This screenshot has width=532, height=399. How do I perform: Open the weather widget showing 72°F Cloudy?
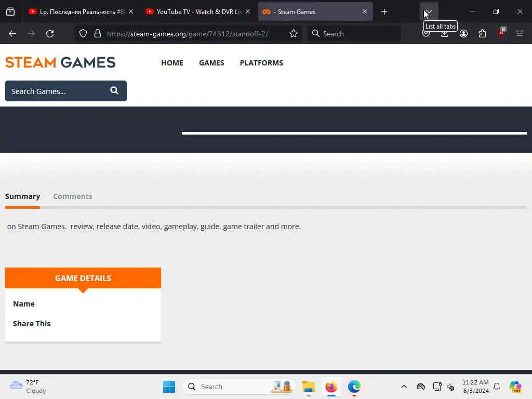pos(28,387)
